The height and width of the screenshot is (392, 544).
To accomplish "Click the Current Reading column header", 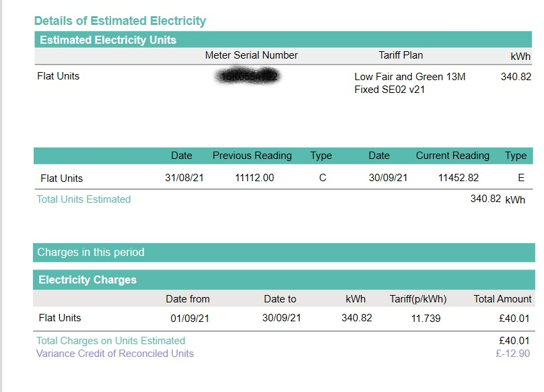I will tap(452, 156).
